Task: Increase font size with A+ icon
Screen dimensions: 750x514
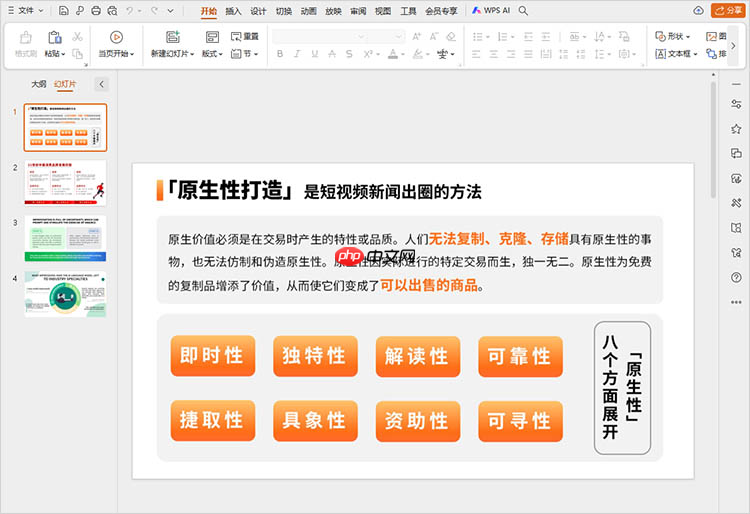Action: (x=417, y=37)
